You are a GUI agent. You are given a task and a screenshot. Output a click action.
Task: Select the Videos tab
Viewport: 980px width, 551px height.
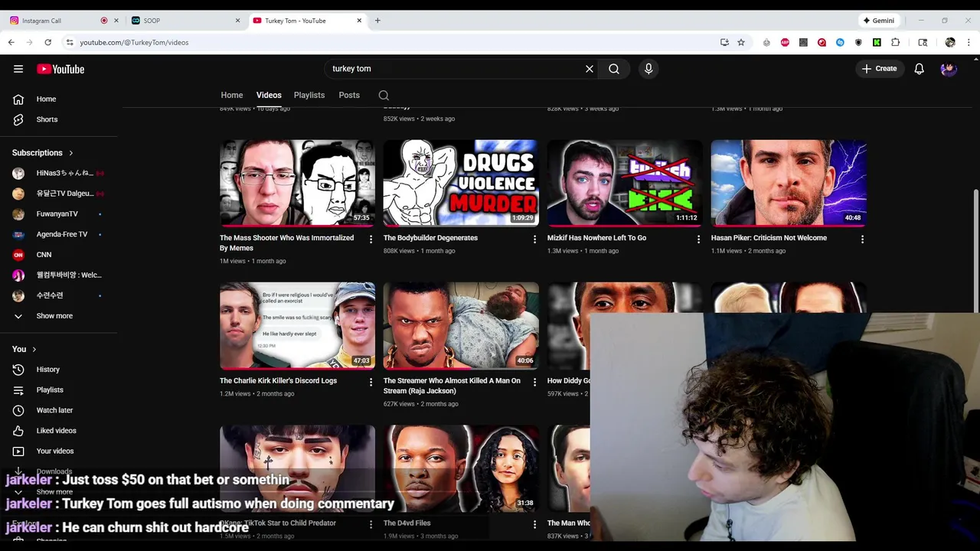(269, 95)
